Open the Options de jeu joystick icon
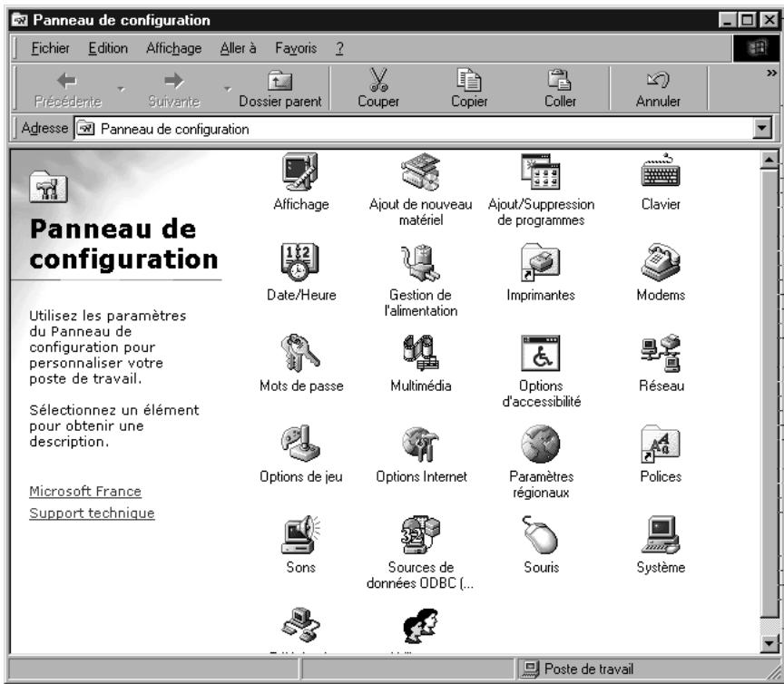 (300, 444)
